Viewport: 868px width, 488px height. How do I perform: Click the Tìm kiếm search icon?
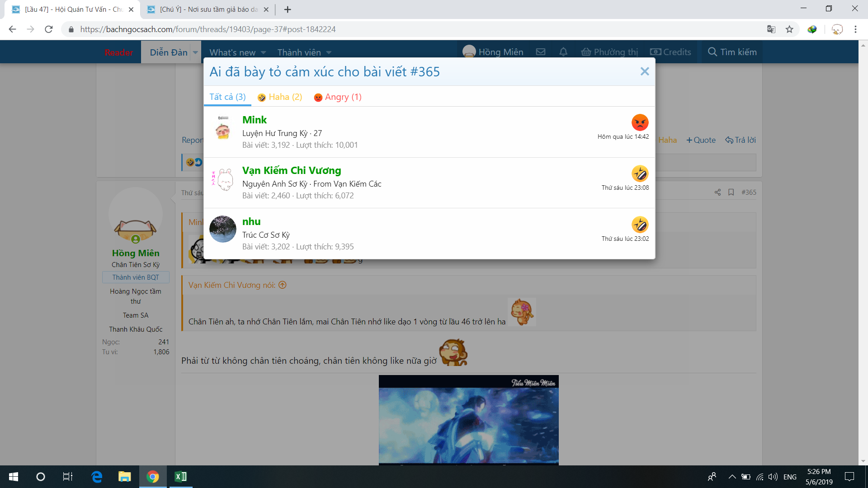(712, 52)
